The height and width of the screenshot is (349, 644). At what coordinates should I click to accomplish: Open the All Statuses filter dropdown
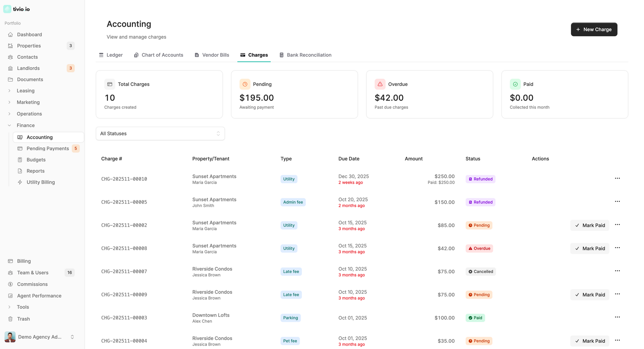(x=160, y=133)
